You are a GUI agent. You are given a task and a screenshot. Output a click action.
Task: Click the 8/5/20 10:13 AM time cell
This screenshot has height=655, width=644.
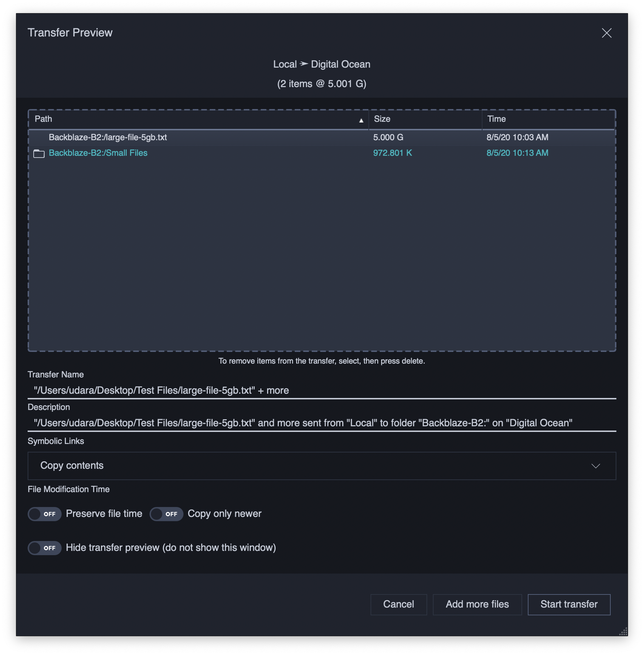[517, 153]
